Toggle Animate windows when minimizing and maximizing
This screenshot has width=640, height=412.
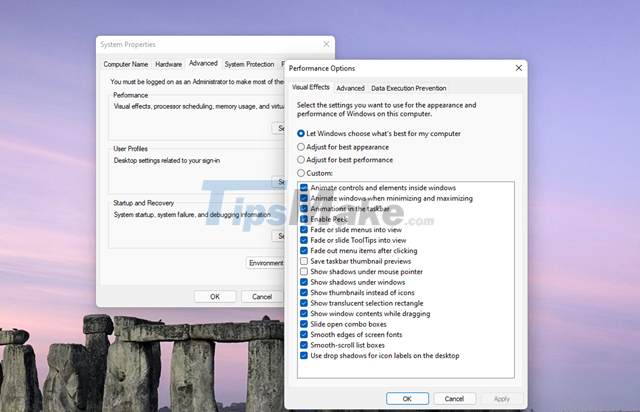304,198
